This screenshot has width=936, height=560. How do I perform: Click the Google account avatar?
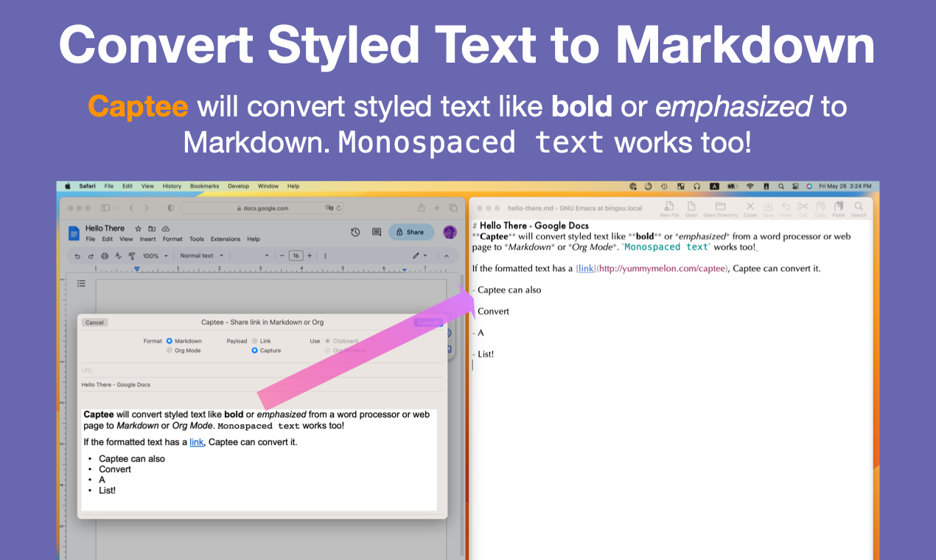[450, 232]
